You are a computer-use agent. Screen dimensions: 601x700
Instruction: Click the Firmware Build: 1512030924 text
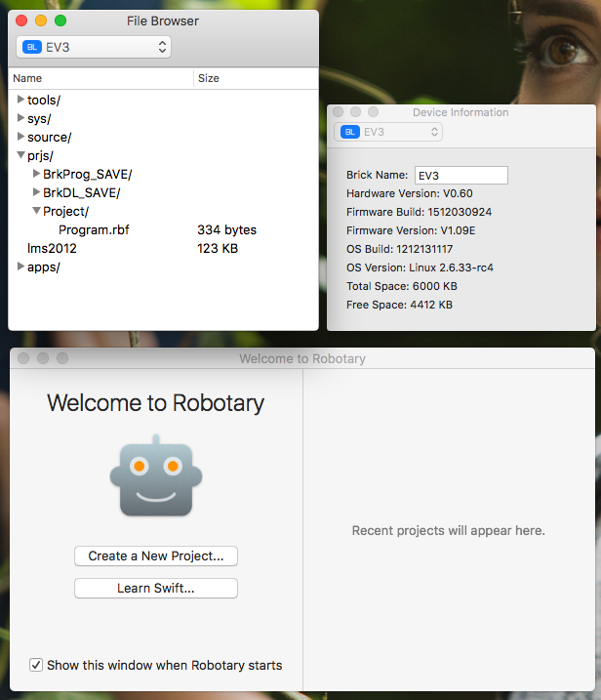[419, 212]
